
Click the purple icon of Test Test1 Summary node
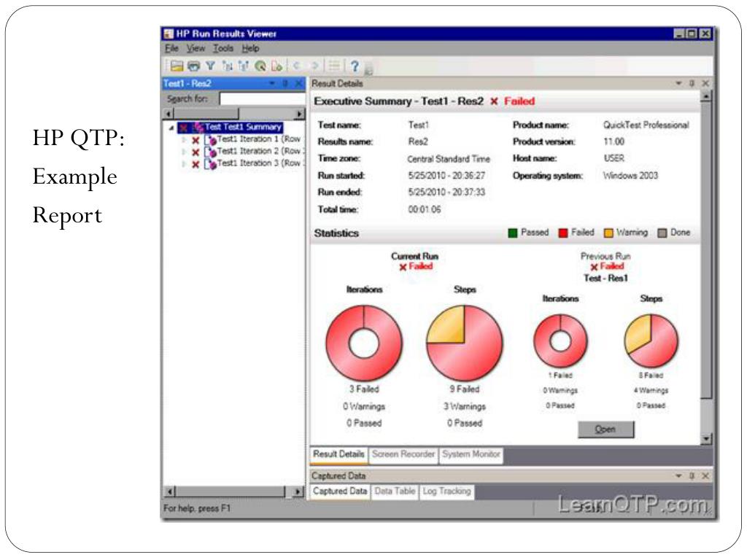pos(198,128)
